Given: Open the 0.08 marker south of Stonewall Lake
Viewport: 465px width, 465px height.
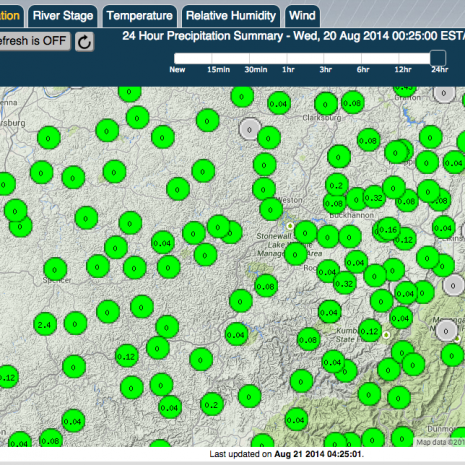Looking at the screenshot, I should [x=266, y=286].
